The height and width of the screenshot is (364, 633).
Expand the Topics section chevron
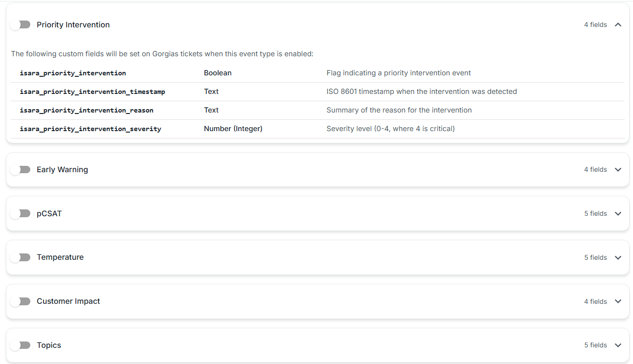618,345
